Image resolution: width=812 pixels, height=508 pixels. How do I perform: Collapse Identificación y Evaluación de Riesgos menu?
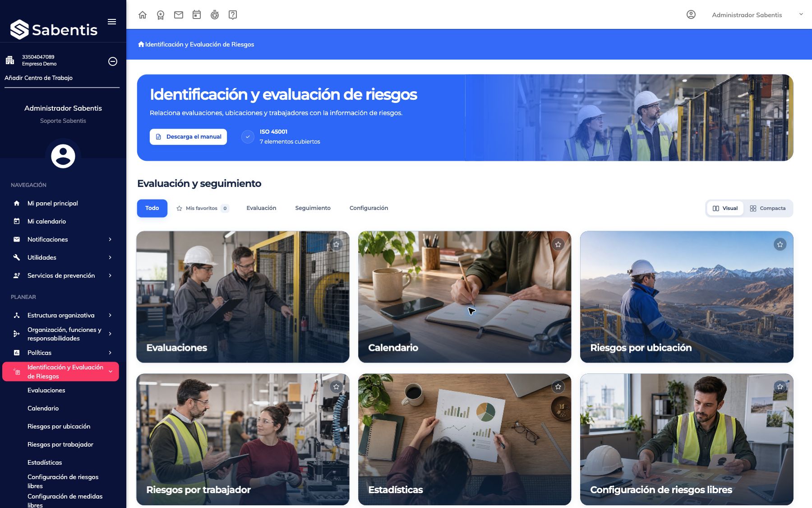click(x=61, y=372)
